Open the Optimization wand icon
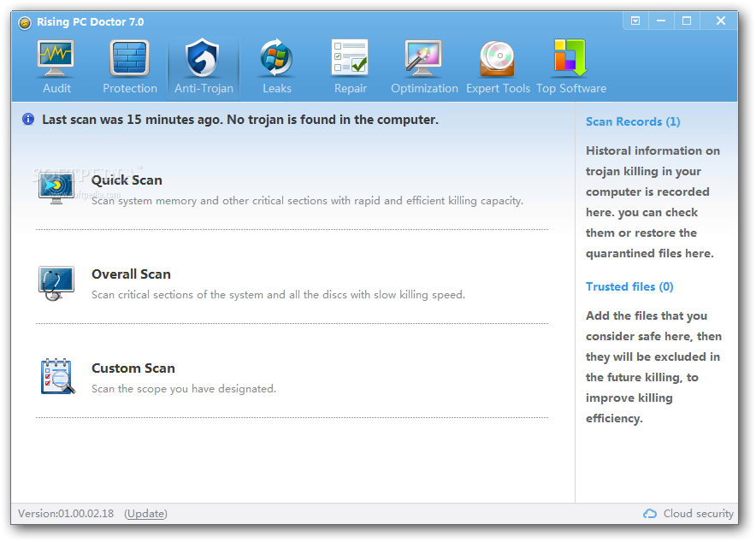 (x=423, y=58)
